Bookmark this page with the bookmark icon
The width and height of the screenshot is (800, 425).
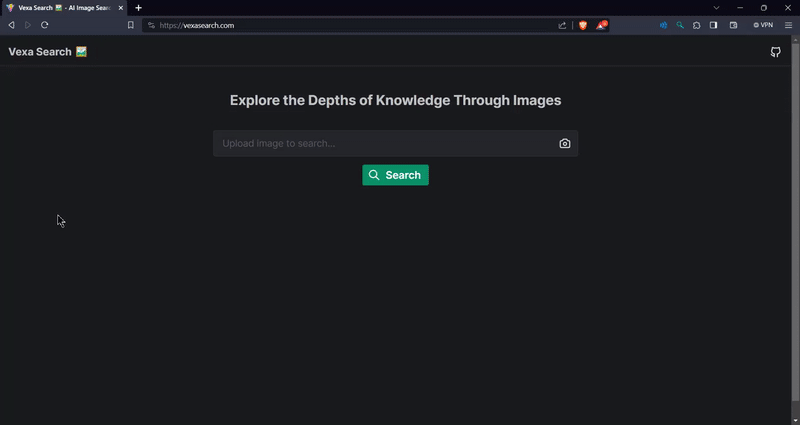tap(131, 25)
